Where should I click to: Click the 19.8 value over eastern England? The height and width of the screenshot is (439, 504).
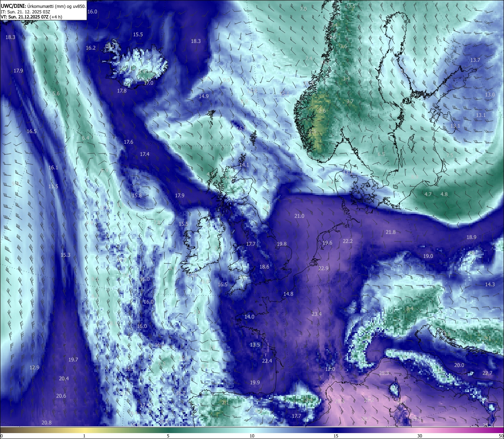click(x=282, y=244)
